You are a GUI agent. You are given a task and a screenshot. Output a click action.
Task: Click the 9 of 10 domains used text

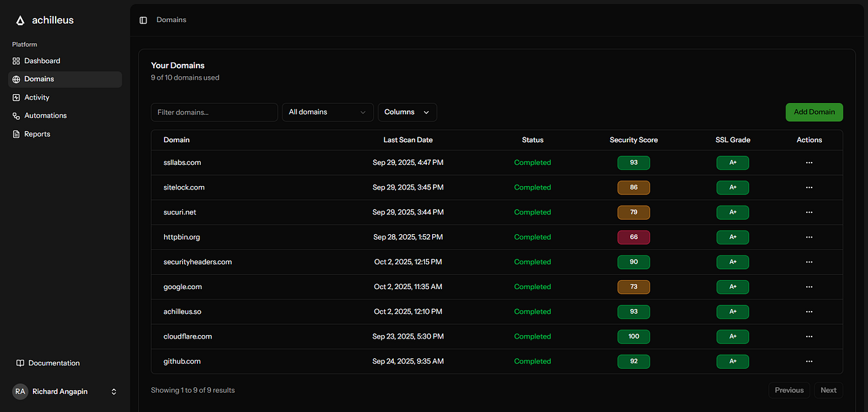point(186,78)
